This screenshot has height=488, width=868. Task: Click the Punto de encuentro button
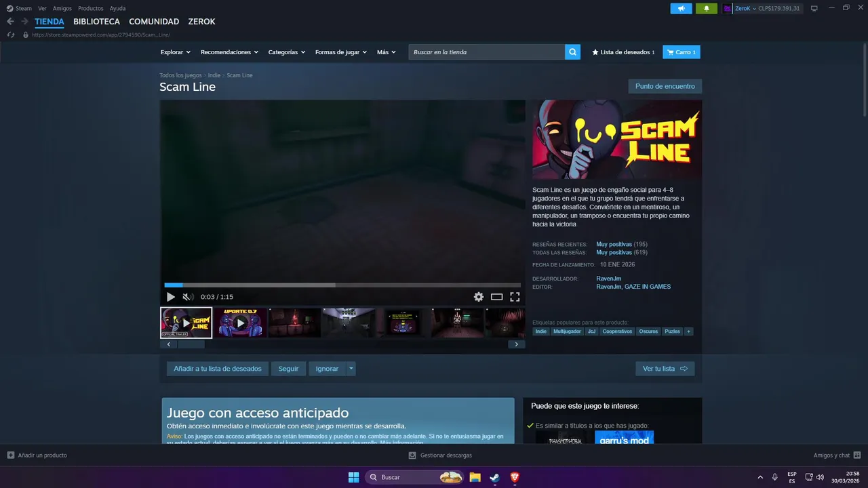point(665,87)
